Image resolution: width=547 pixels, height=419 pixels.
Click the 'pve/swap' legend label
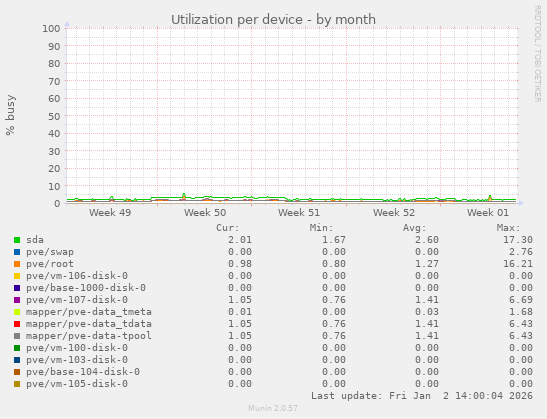[x=50, y=252]
